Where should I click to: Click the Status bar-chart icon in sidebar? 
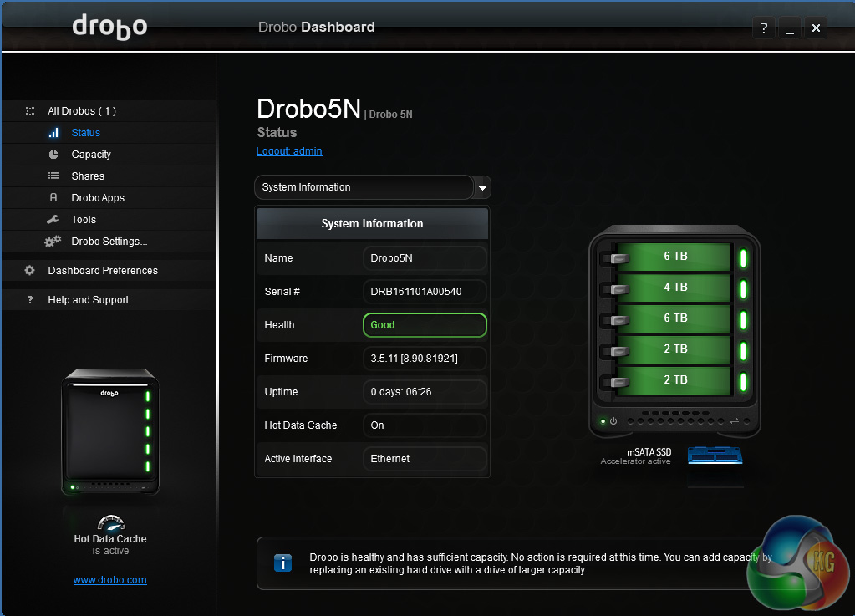point(53,132)
